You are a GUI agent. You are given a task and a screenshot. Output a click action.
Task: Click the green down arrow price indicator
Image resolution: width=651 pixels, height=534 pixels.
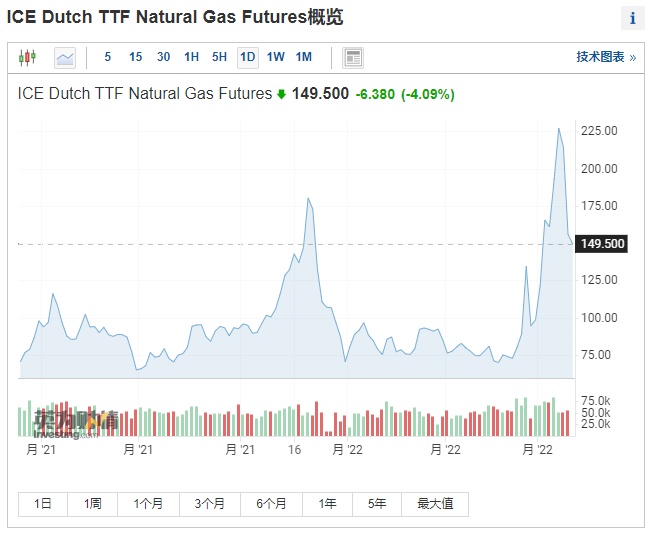click(282, 94)
